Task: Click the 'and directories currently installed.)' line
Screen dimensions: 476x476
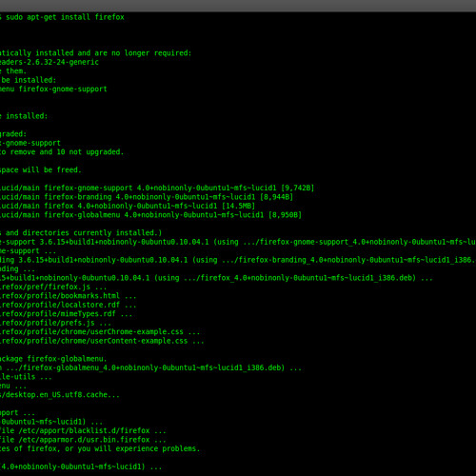Action: pos(81,233)
